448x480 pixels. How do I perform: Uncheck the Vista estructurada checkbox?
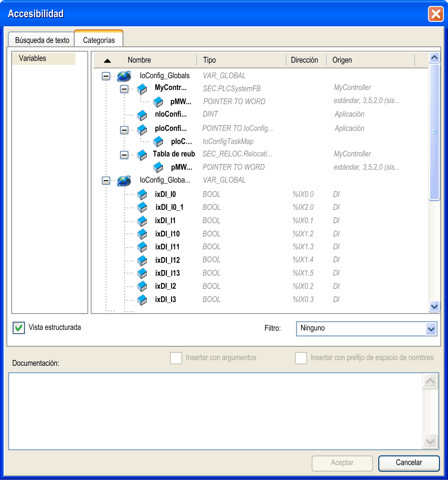click(19, 328)
